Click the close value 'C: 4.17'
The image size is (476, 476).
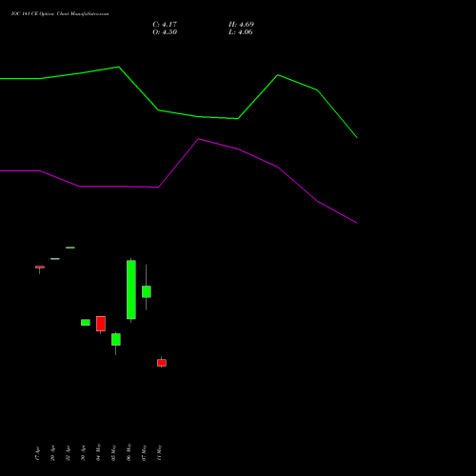[165, 25]
